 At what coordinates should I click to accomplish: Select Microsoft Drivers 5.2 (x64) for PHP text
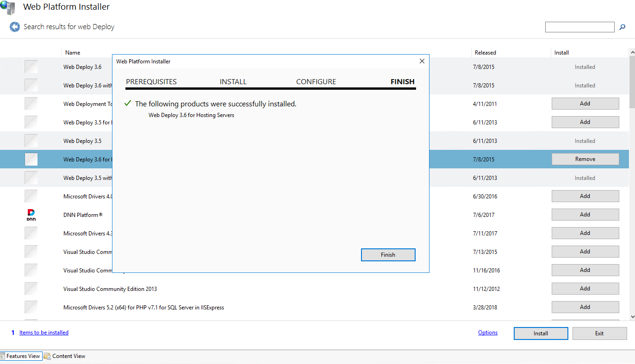click(144, 308)
